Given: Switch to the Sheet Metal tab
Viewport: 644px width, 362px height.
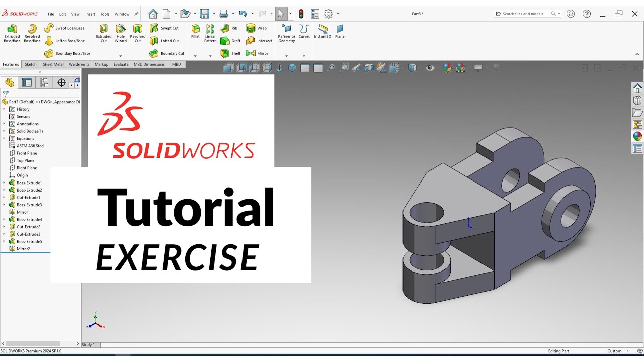Looking at the screenshot, I should pyautogui.click(x=53, y=64).
